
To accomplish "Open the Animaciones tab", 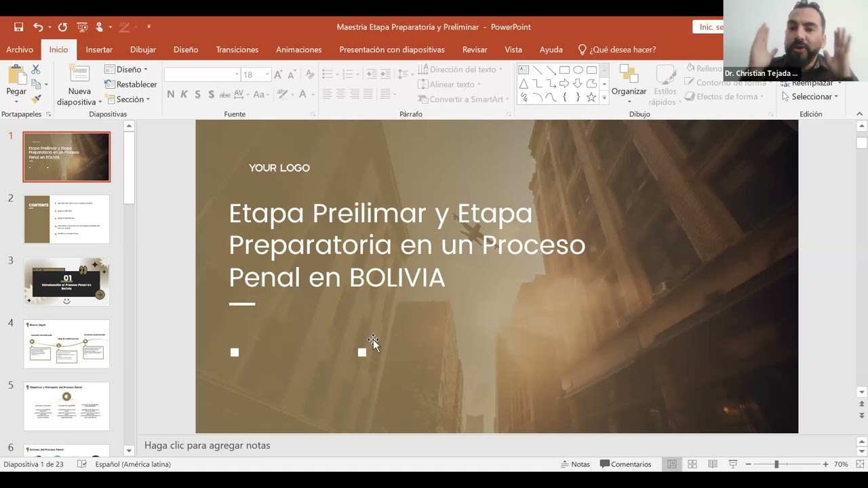I will (298, 49).
